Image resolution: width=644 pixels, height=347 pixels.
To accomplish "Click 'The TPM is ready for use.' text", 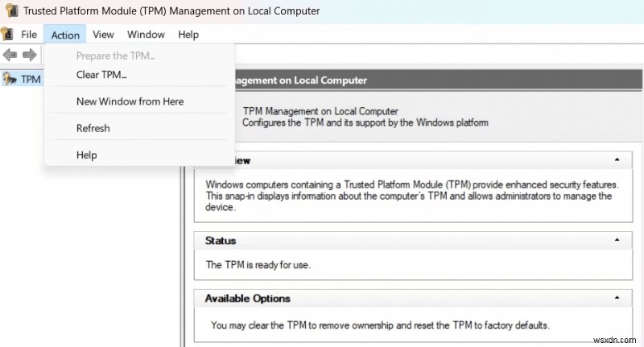I will pos(258,265).
